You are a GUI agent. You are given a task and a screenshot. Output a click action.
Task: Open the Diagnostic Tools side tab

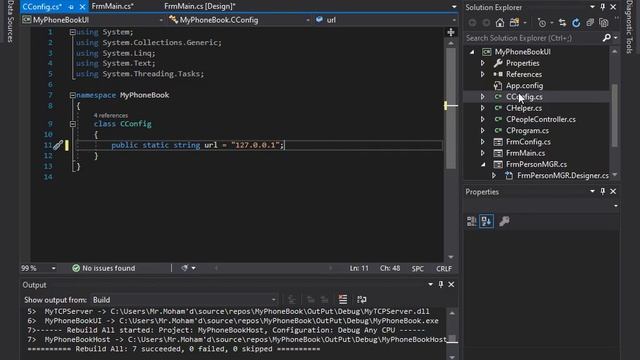pos(629,27)
